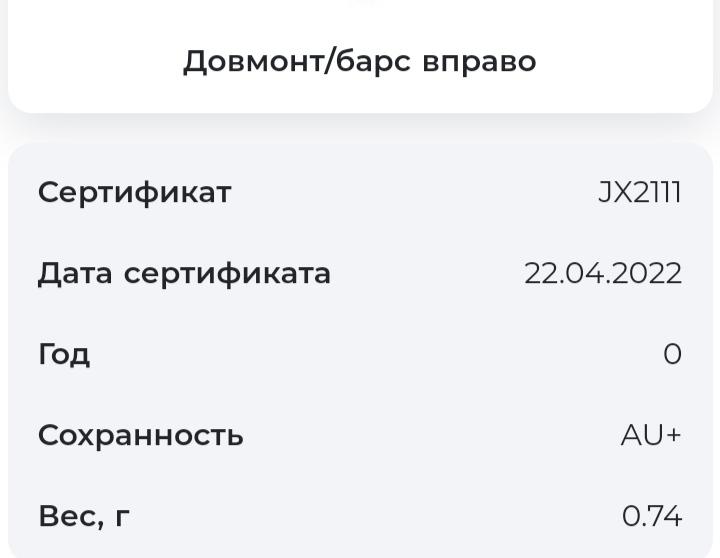The height and width of the screenshot is (558, 720).
Task: Tap the Довмонт/барс вправо title
Action: [359, 61]
